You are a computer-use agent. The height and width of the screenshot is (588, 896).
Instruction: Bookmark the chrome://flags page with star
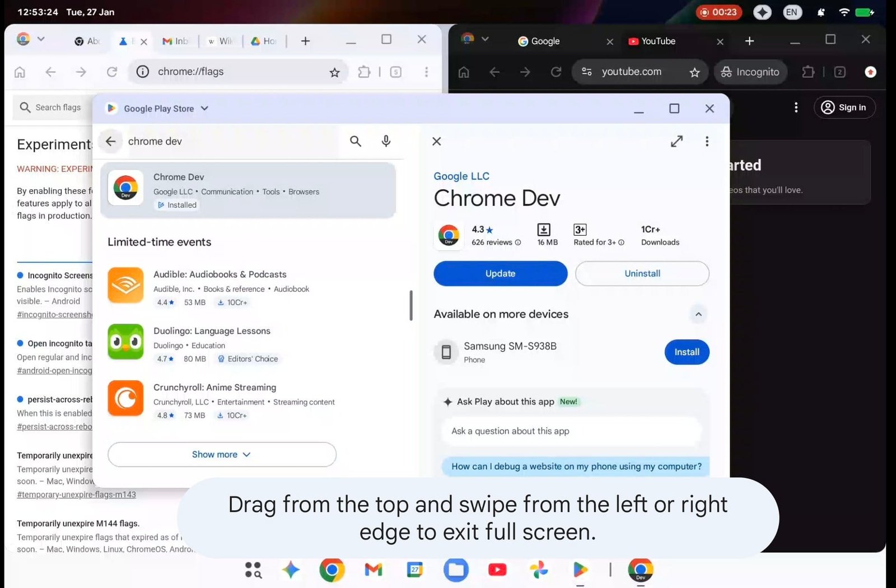(334, 72)
